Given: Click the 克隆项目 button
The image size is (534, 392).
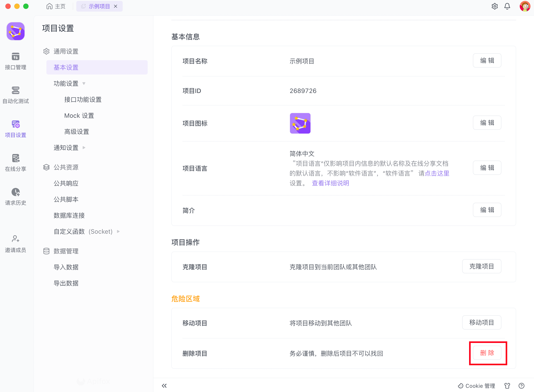Looking at the screenshot, I should 481,266.
